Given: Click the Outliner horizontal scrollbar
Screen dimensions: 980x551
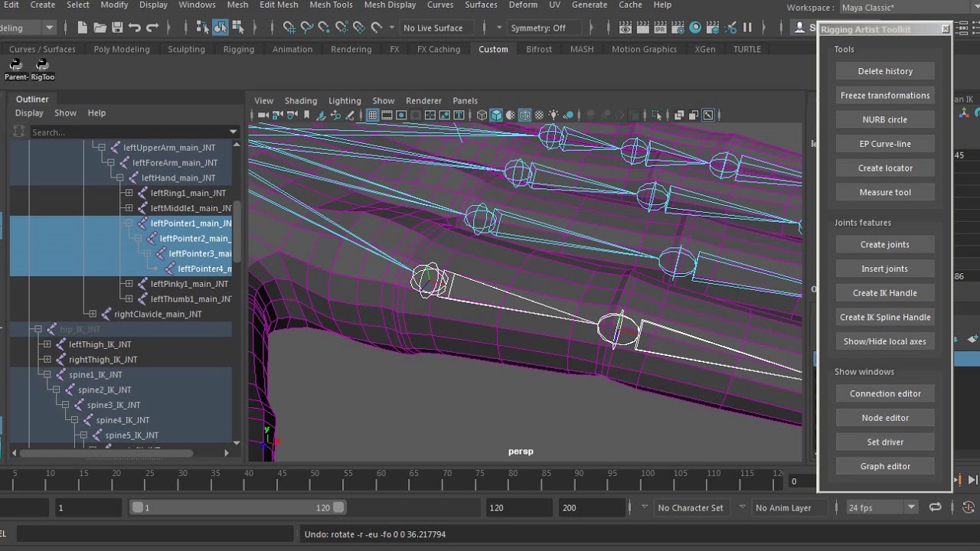Looking at the screenshot, I should point(106,453).
